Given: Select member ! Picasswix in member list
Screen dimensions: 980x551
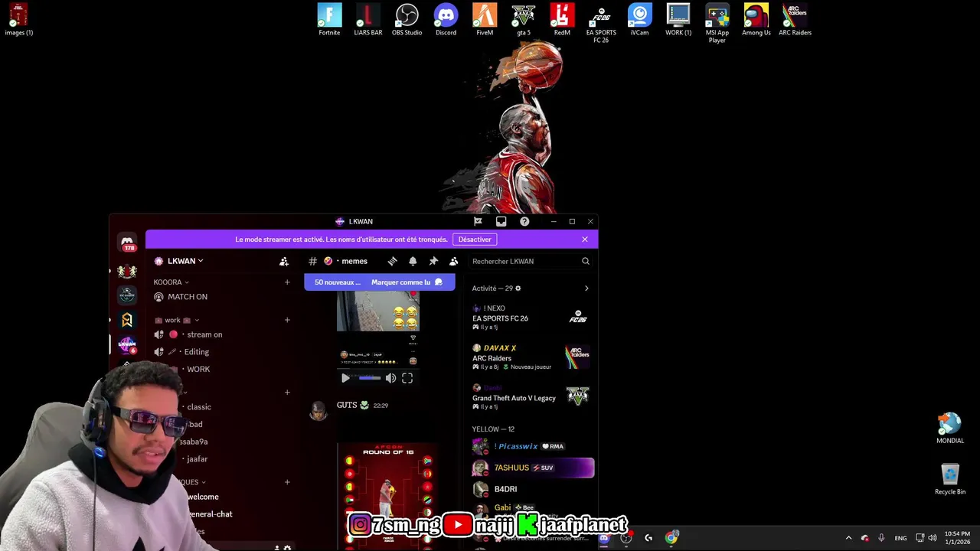Looking at the screenshot, I should [x=532, y=446].
